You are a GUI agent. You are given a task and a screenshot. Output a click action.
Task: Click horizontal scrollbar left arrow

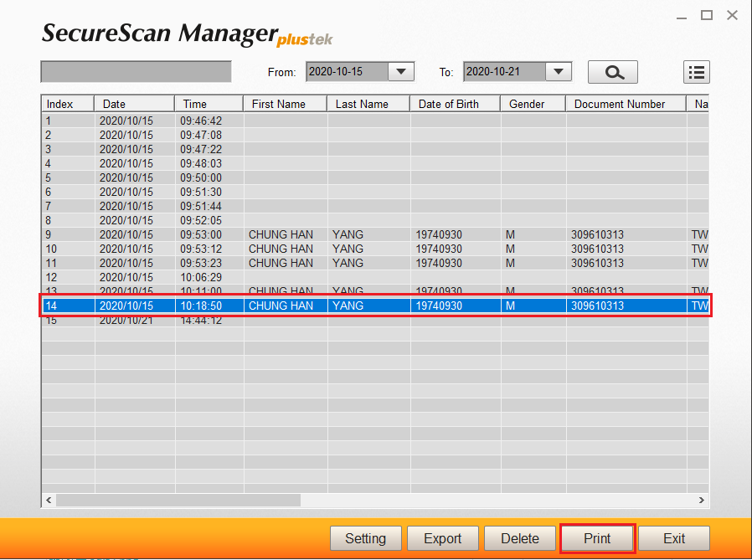(x=49, y=500)
